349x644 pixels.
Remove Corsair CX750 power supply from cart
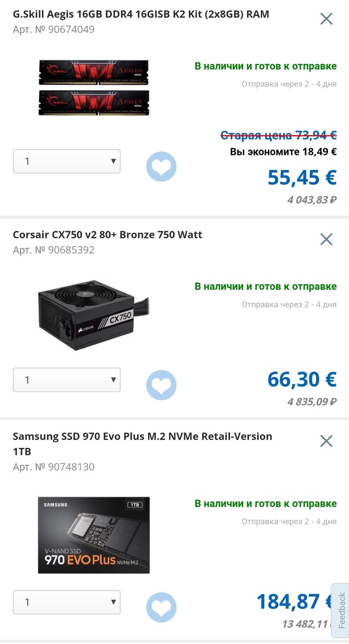pos(326,239)
